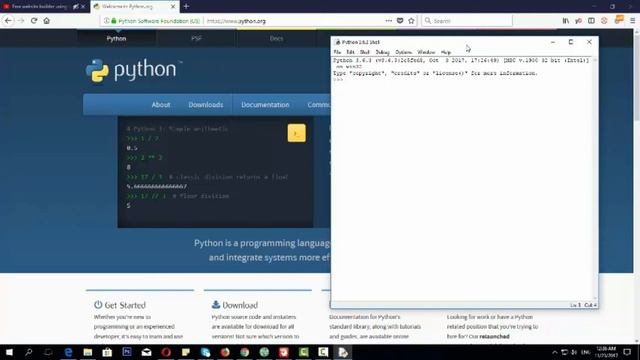This screenshot has width=640, height=360.
Task: Open Edit menu in Python Shell
Action: point(350,52)
